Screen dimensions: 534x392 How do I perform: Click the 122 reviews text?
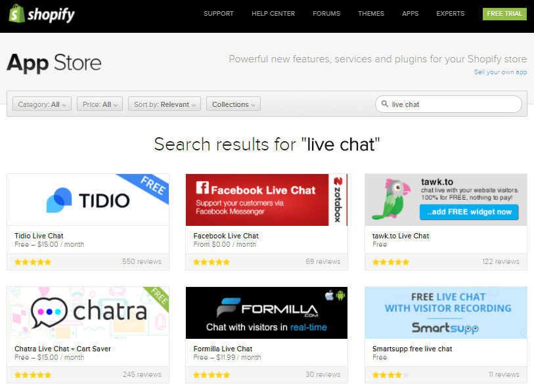pos(501,261)
